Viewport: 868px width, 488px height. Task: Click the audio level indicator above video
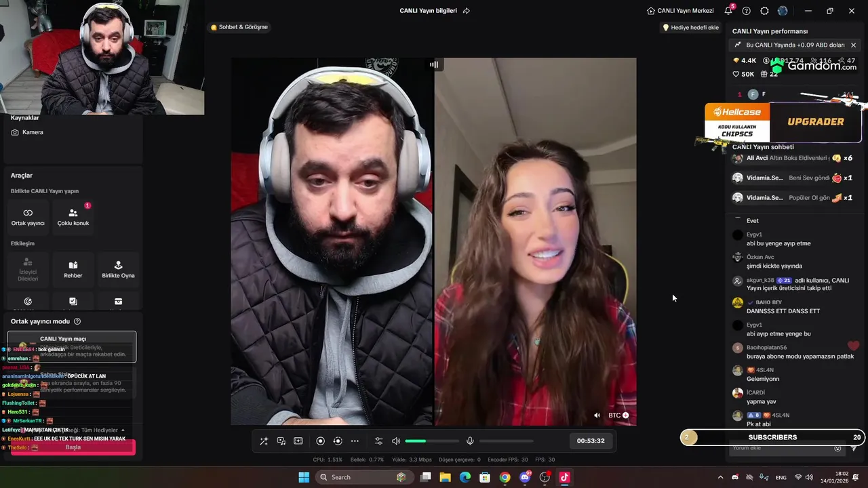pos(434,64)
